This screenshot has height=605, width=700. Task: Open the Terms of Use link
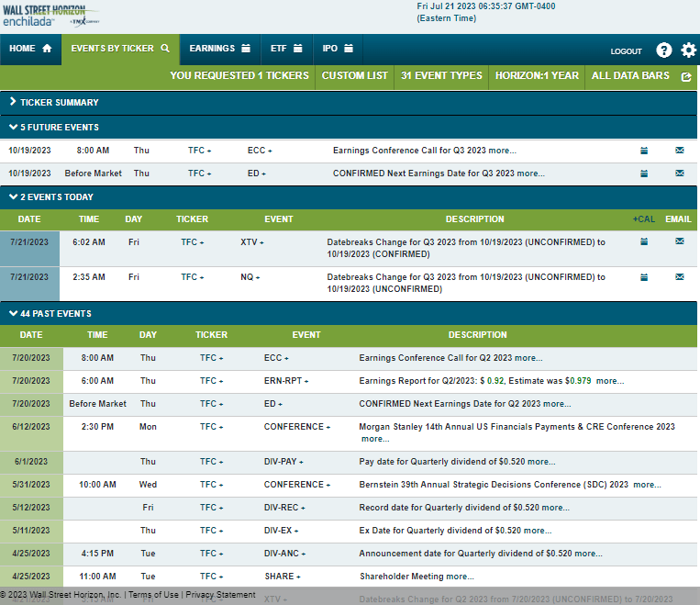click(153, 595)
